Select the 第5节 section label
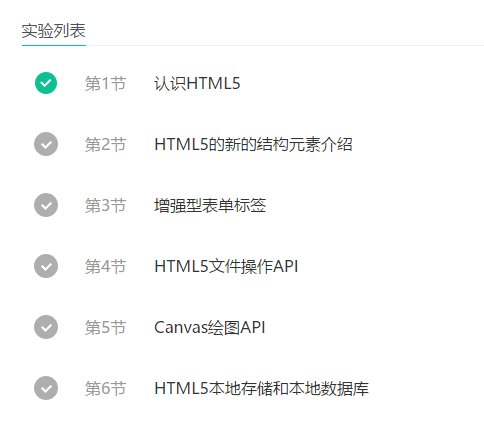This screenshot has height=433, width=484. (x=105, y=327)
